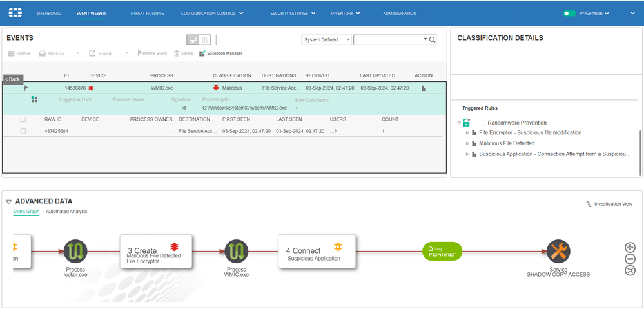Switch to the Automated Analysis tab
The height and width of the screenshot is (309, 644).
tap(66, 211)
